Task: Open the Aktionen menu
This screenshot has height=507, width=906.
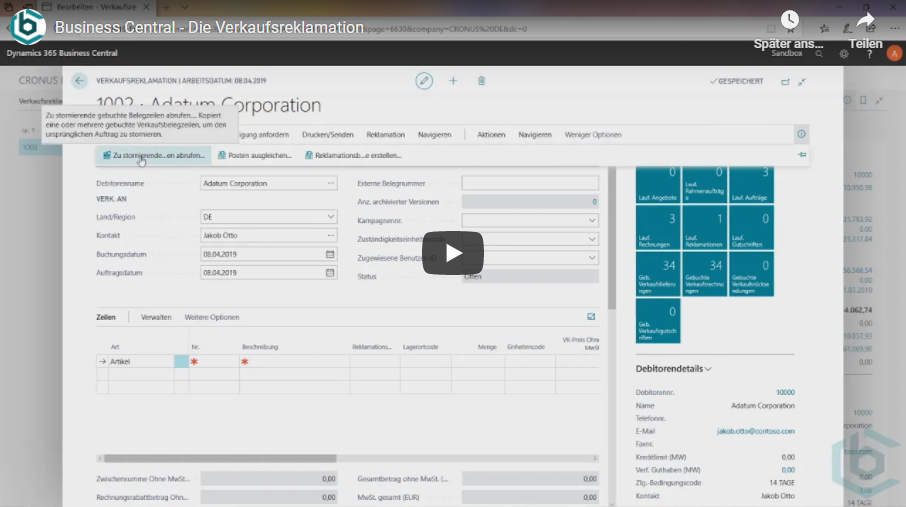Action: pyautogui.click(x=491, y=135)
